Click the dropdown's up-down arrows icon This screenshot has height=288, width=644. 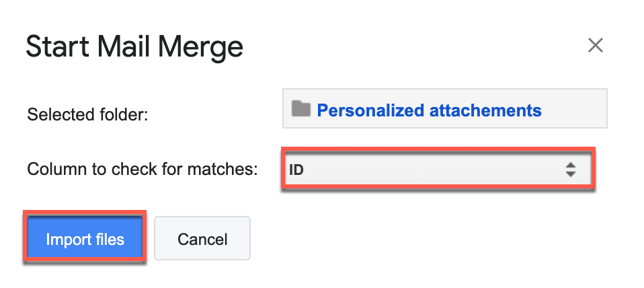571,170
